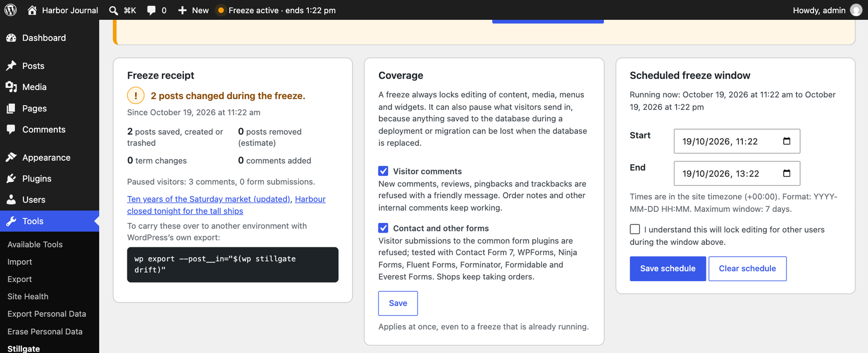Click the admin avatar icon
This screenshot has height=353, width=868.
point(856,10)
